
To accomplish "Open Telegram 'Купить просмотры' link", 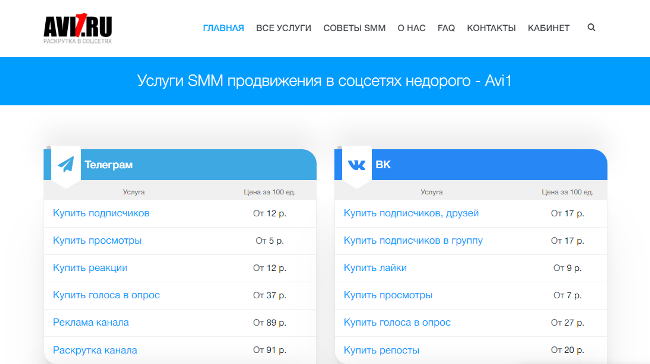I will (x=97, y=240).
